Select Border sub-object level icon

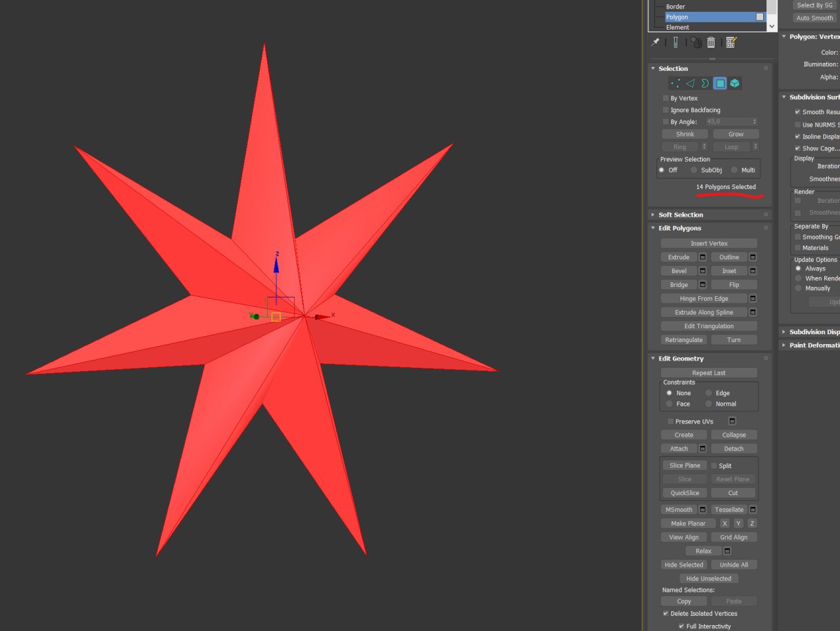click(705, 83)
